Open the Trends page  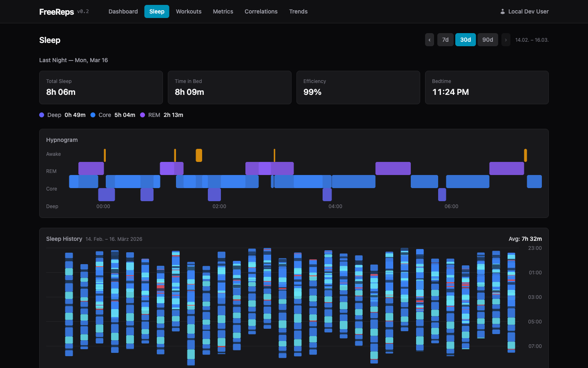coord(298,11)
